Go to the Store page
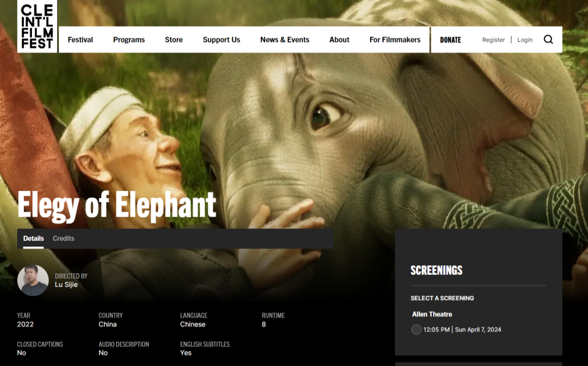Image resolution: width=588 pixels, height=366 pixels. (173, 40)
